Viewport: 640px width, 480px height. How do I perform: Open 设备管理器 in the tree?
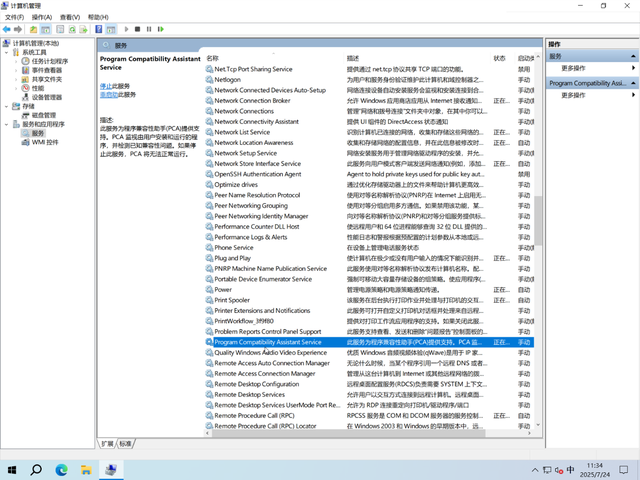point(47,97)
